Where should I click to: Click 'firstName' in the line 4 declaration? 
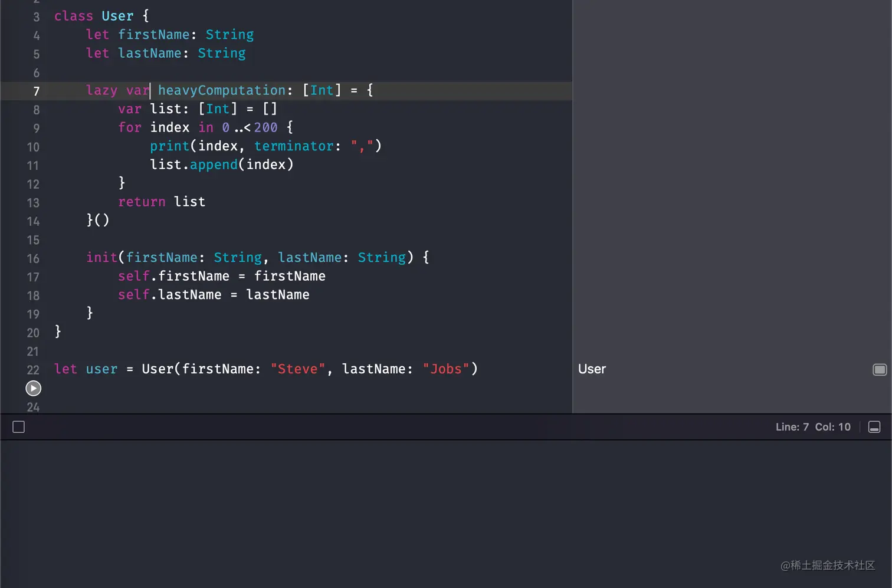[x=153, y=35]
